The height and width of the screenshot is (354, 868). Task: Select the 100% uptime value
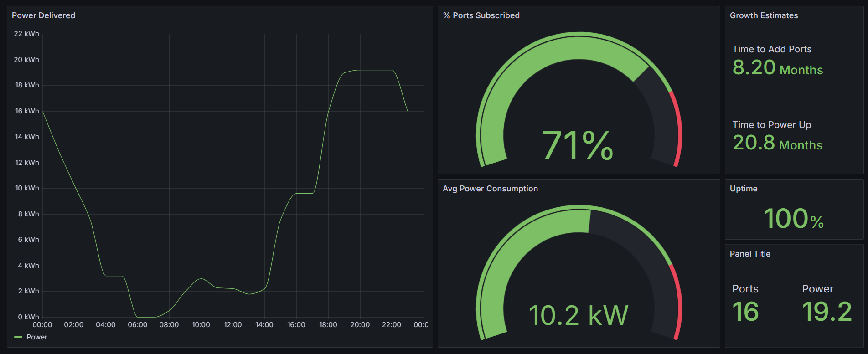[x=794, y=219]
